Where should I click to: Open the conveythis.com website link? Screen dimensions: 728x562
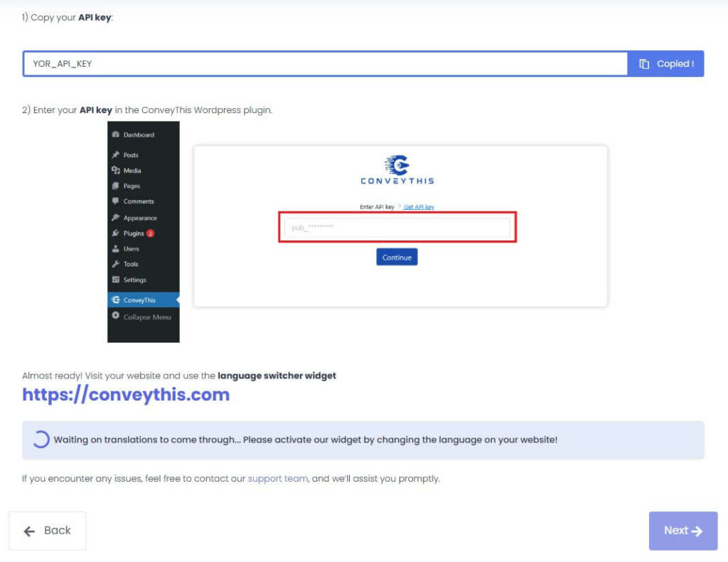click(x=126, y=395)
